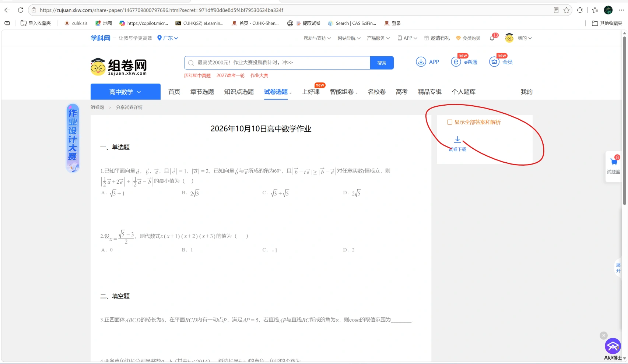Click the blue 搜索 button
628x364 pixels.
(x=382, y=63)
